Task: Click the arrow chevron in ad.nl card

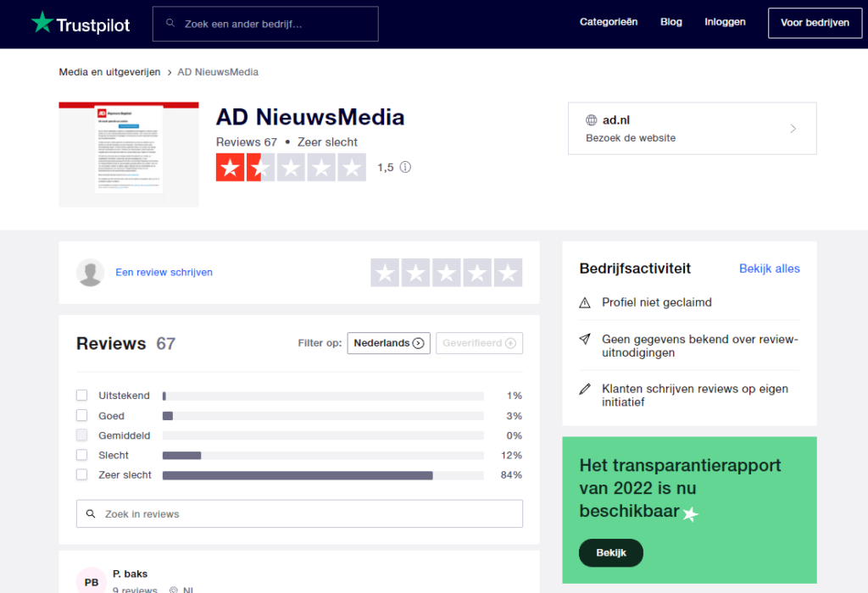Action: click(793, 128)
